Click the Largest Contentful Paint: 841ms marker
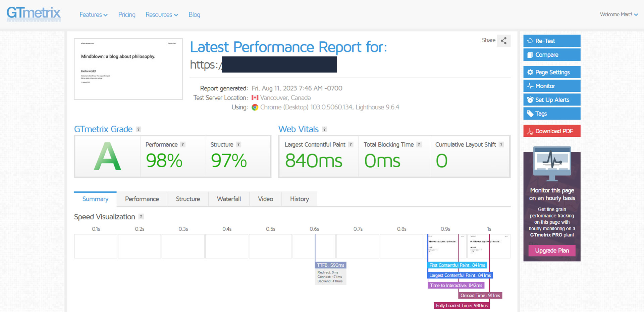 click(460, 275)
